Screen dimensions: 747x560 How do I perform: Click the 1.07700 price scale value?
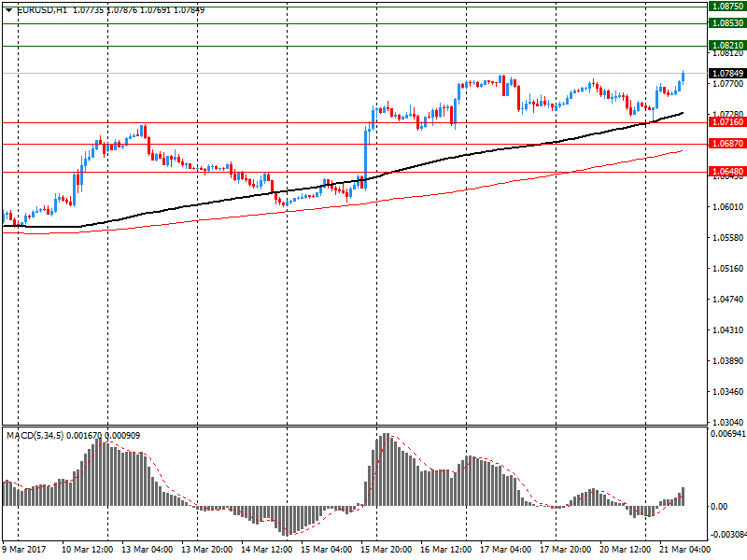pos(727,84)
